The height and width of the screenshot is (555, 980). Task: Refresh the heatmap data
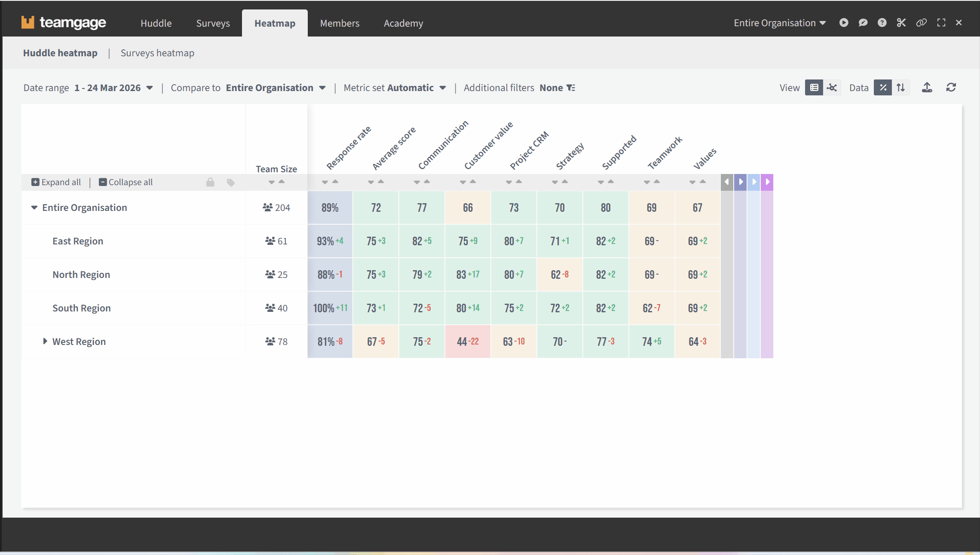pos(951,88)
